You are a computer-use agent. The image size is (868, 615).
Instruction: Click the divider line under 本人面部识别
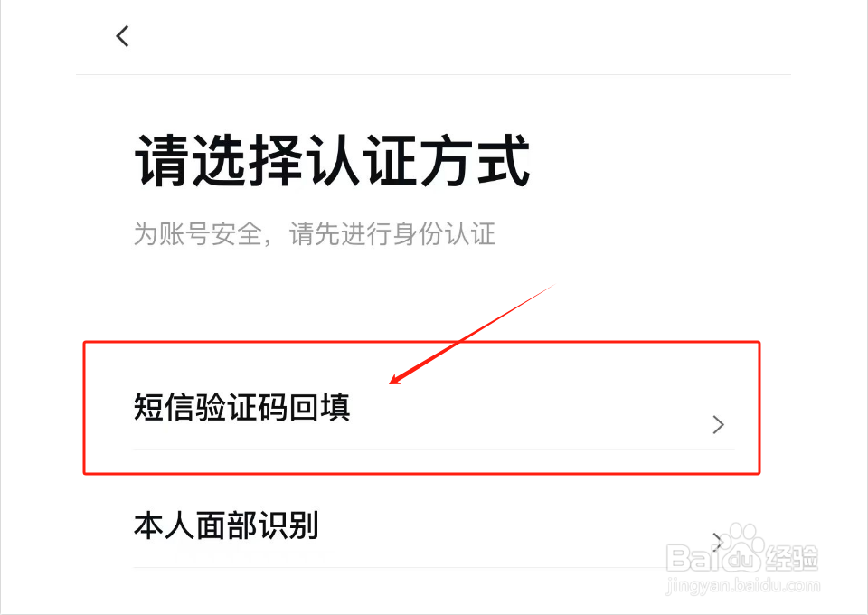click(434, 567)
